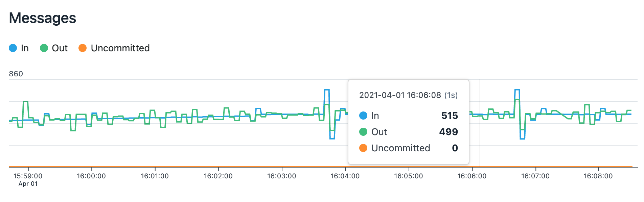Select the 16:08:00 tick on time axis

(x=598, y=176)
